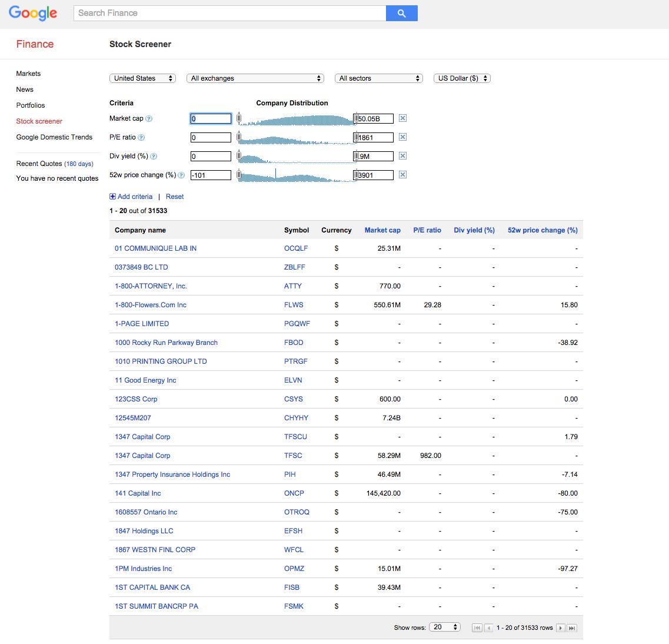The width and height of the screenshot is (669, 644).
Task: Open Div yield help question icon
Action: pyautogui.click(x=154, y=156)
